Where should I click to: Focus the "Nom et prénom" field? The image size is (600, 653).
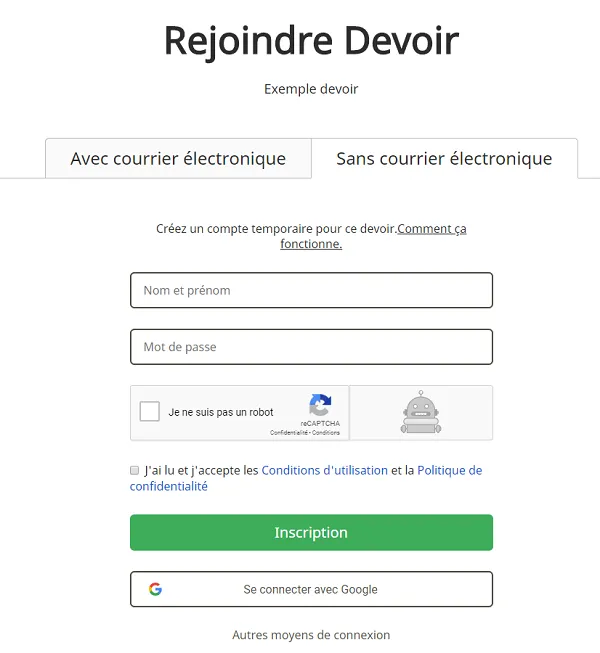(311, 290)
